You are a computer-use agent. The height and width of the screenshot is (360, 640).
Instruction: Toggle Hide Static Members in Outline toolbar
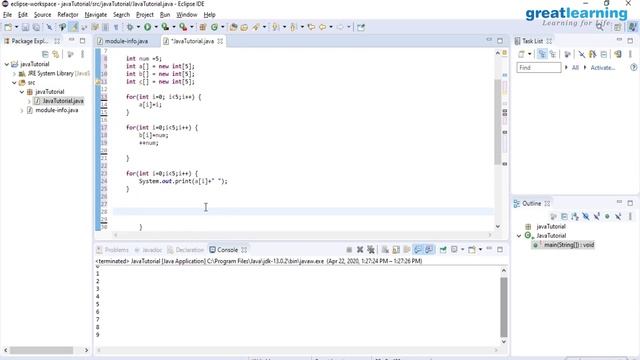[596, 217]
